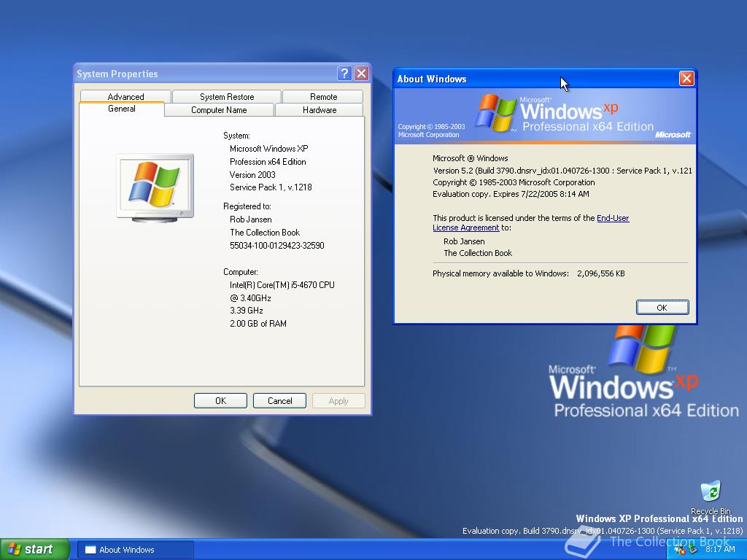Click the "2,096,556 KB" memory value
Image resolution: width=747 pixels, height=560 pixels.
601,274
